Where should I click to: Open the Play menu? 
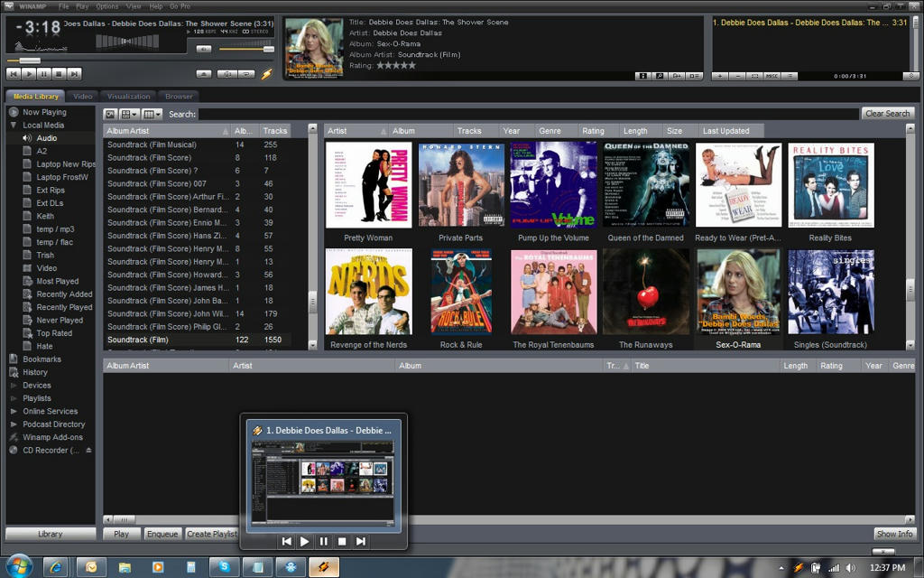(82, 6)
